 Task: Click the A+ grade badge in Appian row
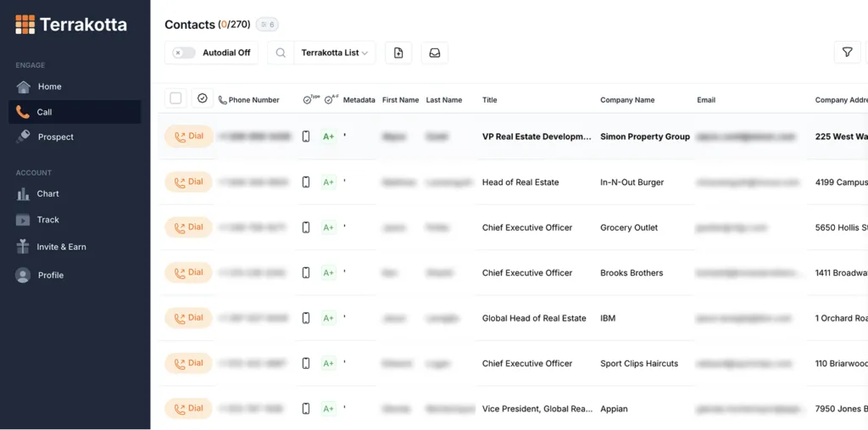pyautogui.click(x=329, y=410)
